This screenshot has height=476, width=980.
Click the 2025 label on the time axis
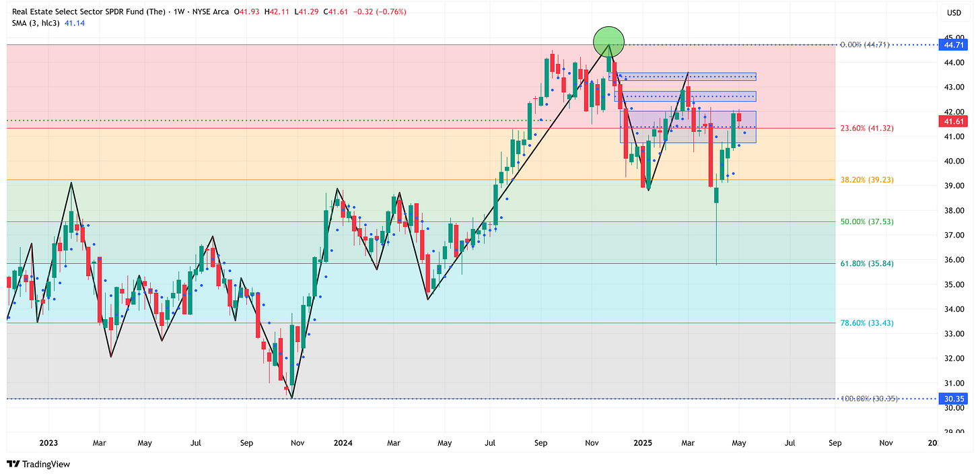(x=642, y=443)
